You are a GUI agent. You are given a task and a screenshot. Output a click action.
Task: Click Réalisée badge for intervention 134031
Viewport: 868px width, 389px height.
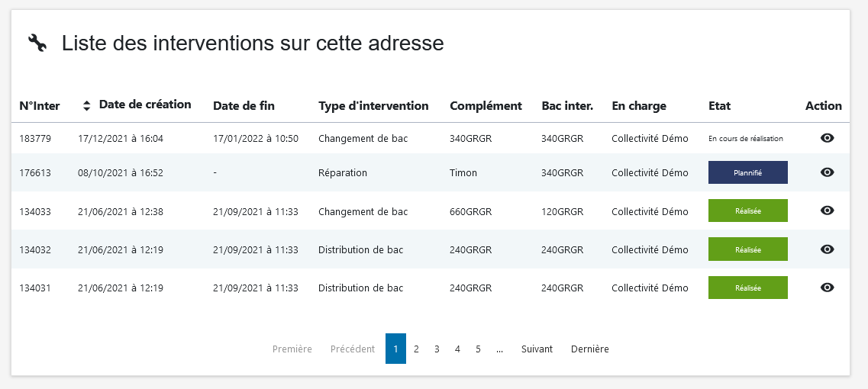[x=747, y=288]
